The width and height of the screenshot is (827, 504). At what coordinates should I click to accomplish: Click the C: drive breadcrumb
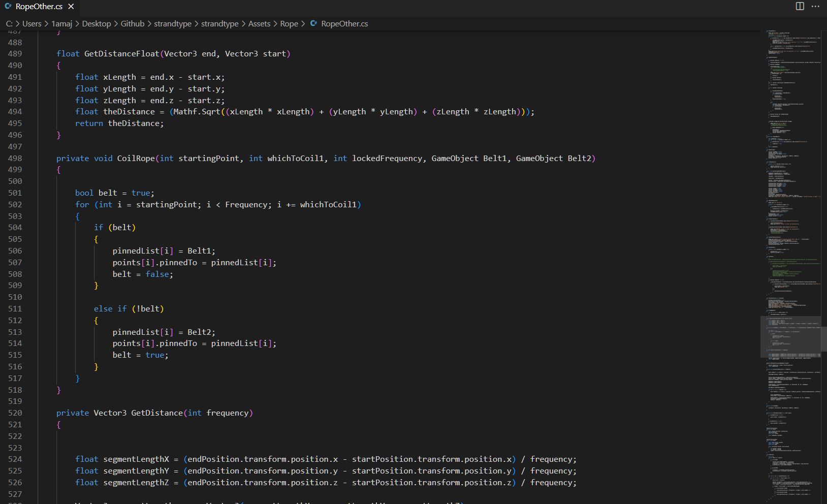click(x=9, y=23)
